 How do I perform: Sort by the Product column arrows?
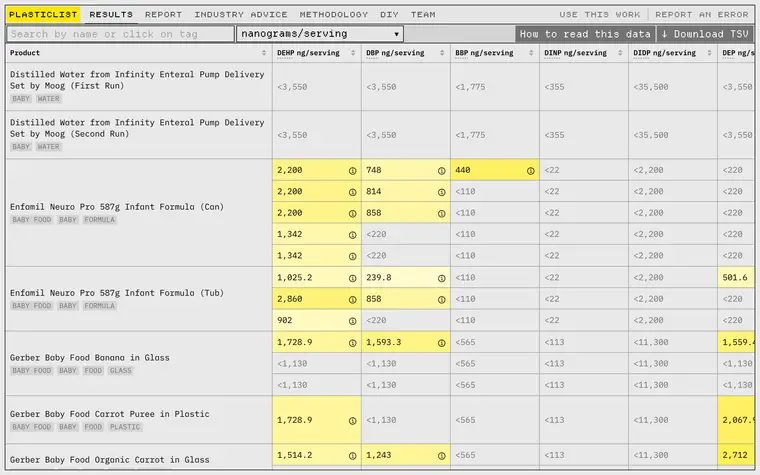coord(264,53)
